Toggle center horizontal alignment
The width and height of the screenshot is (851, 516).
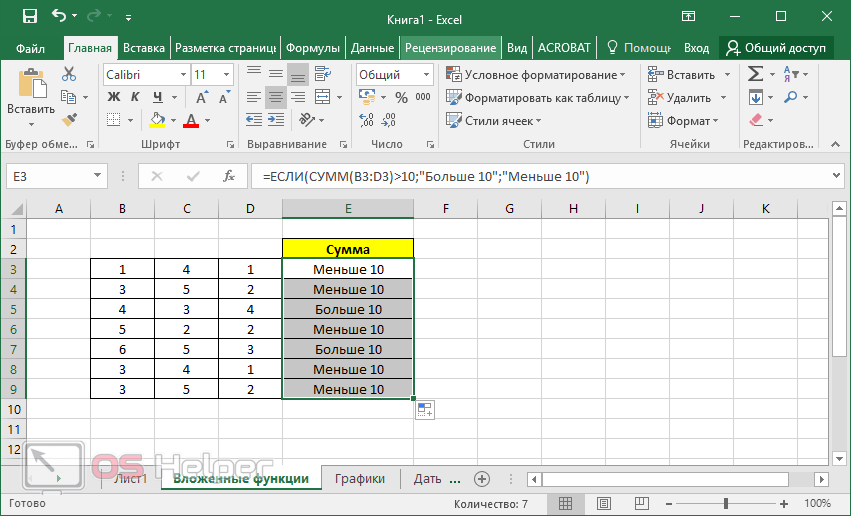tap(275, 97)
